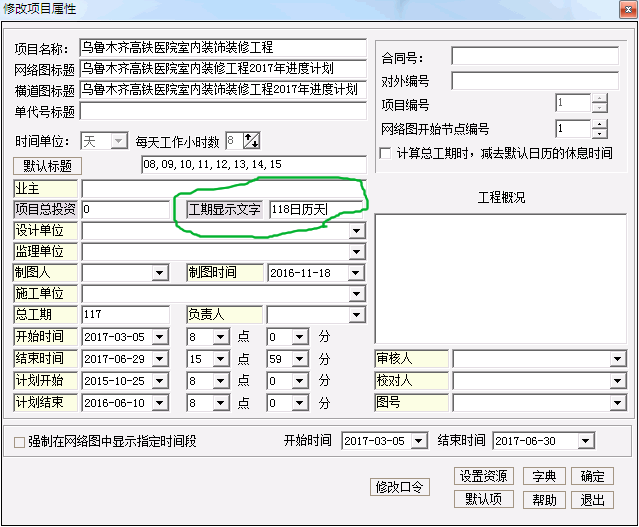The image size is (639, 527).
Task: Increase 项目编号 with the up arrow
Action: pos(599,98)
